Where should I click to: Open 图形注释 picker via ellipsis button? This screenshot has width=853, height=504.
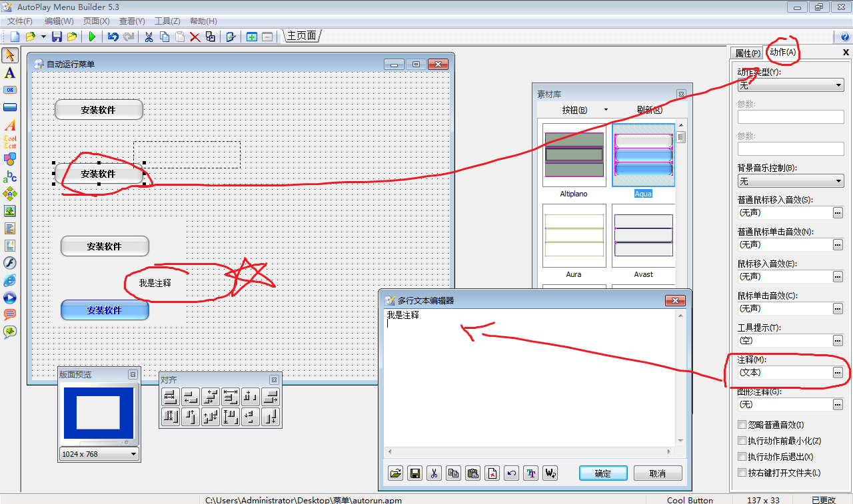click(838, 405)
